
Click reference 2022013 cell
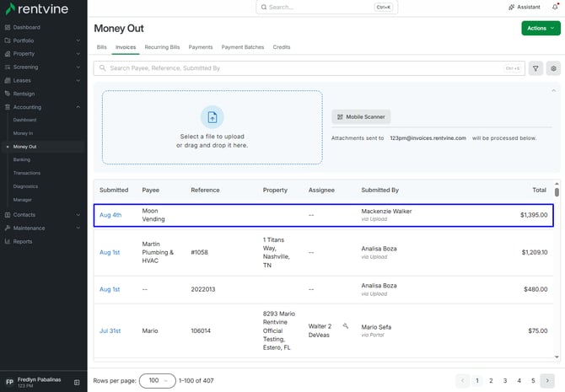coord(203,289)
